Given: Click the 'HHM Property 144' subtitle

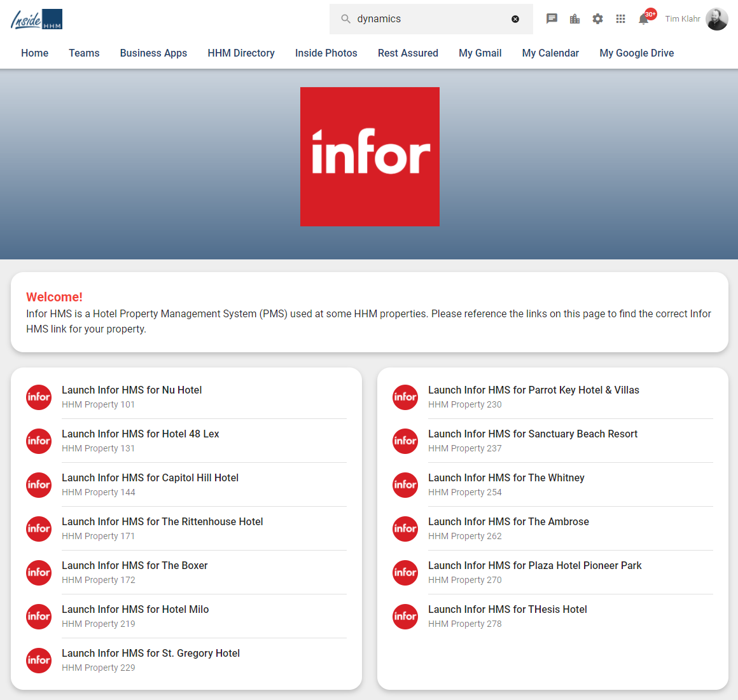Looking at the screenshot, I should coord(99,492).
